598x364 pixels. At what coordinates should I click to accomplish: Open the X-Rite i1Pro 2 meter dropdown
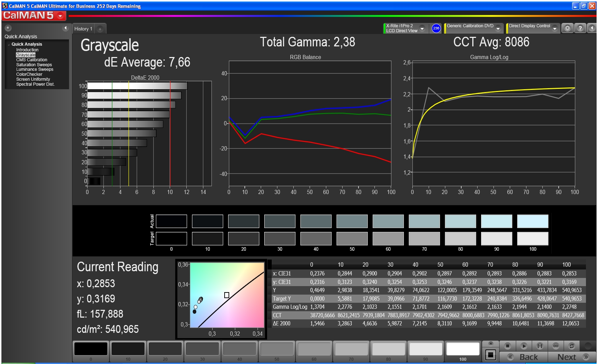[x=422, y=28]
